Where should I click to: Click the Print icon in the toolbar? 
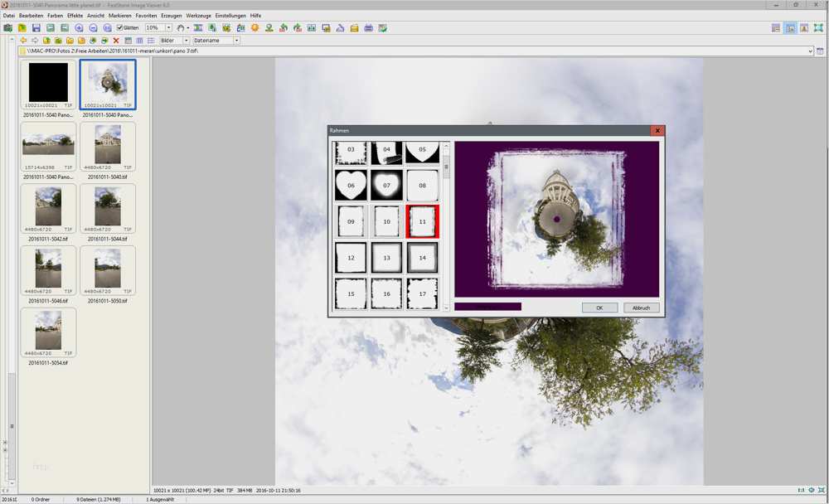pyautogui.click(x=368, y=28)
